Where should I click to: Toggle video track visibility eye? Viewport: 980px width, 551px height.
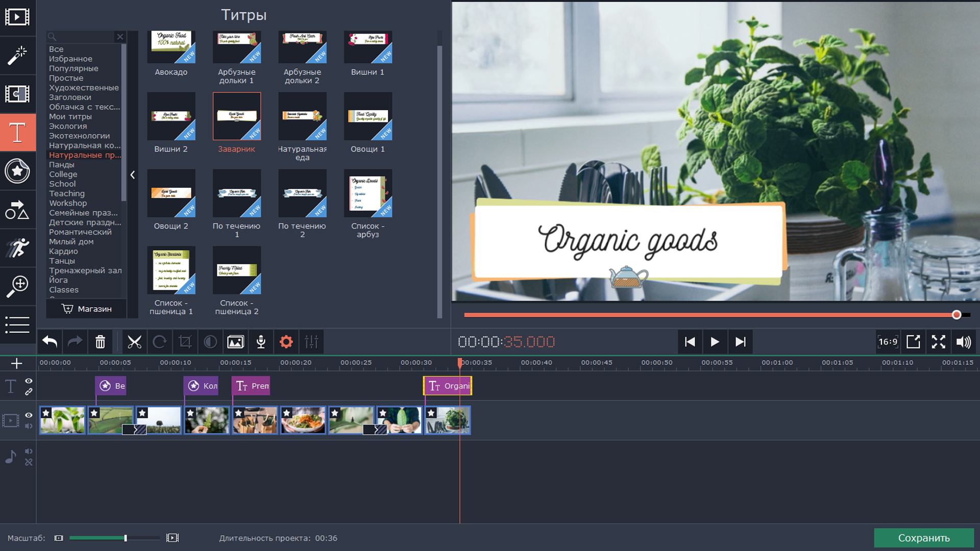pos(29,415)
